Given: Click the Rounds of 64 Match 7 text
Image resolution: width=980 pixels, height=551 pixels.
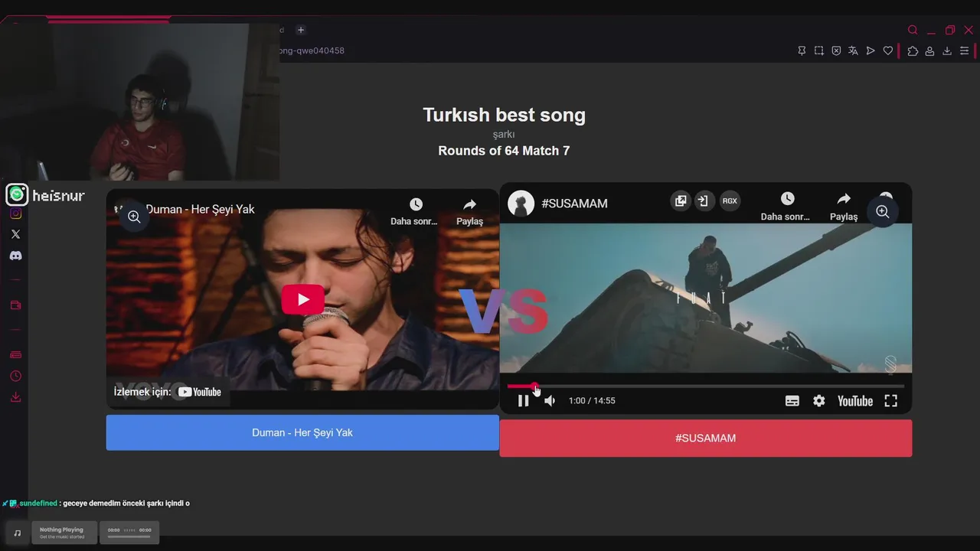Looking at the screenshot, I should 504,151.
